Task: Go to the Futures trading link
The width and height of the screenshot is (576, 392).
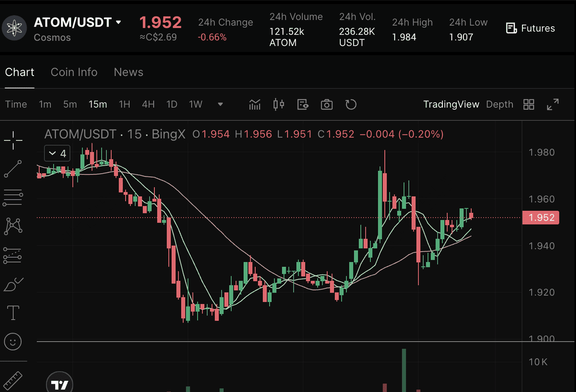Action: coord(531,28)
